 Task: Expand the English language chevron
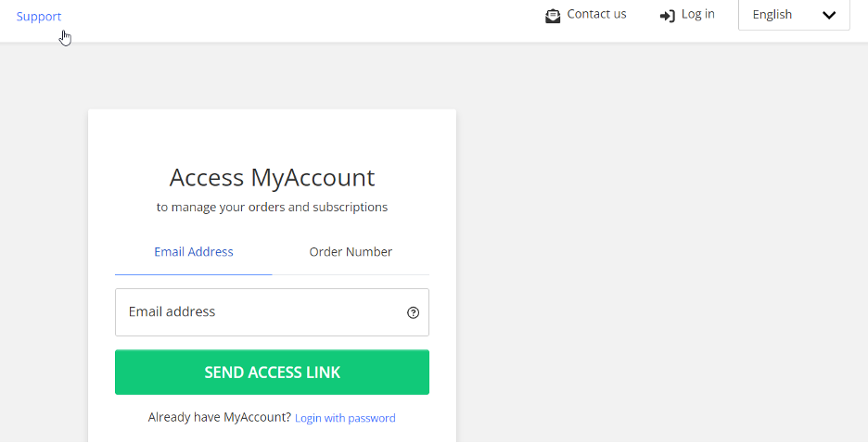coord(829,15)
